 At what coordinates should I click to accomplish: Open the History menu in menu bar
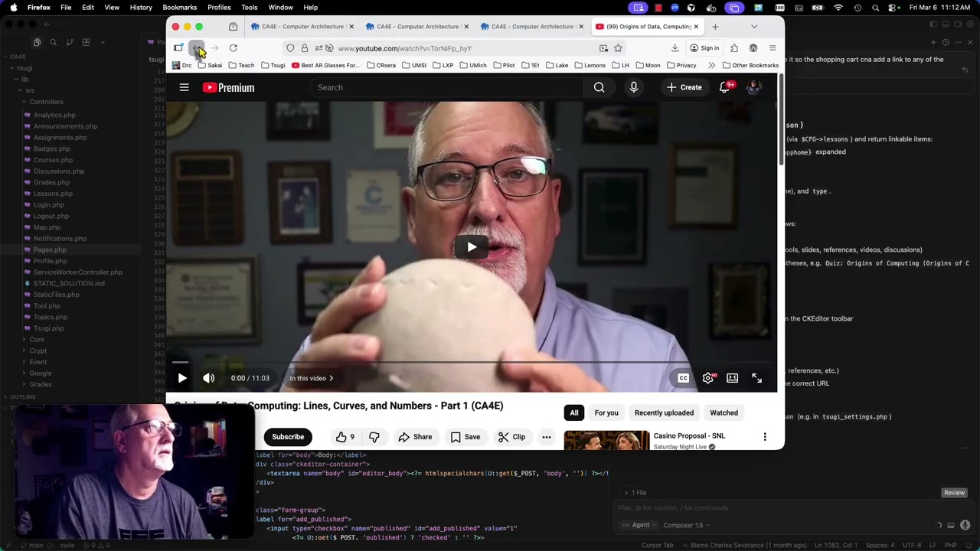click(141, 8)
